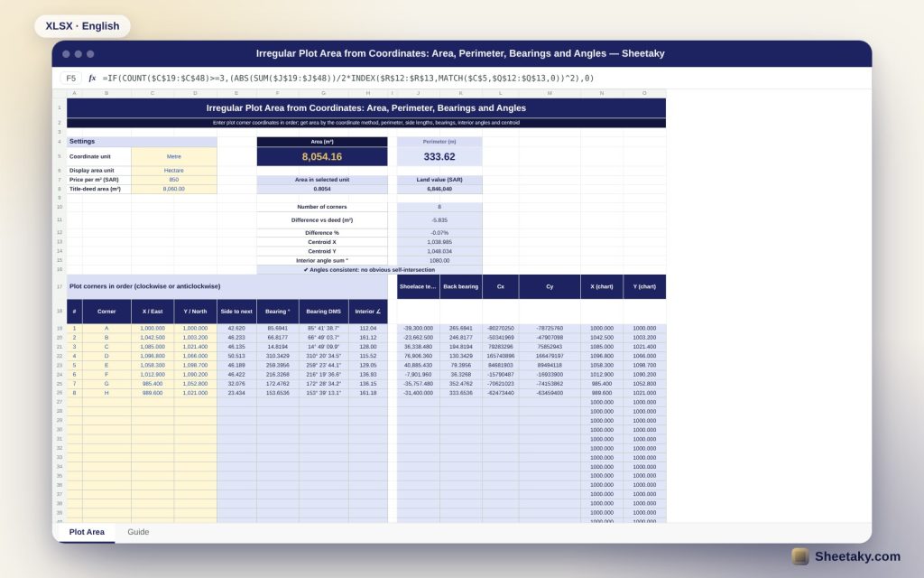The height and width of the screenshot is (578, 924).
Task: Click the Corner column header
Action: tap(106, 312)
